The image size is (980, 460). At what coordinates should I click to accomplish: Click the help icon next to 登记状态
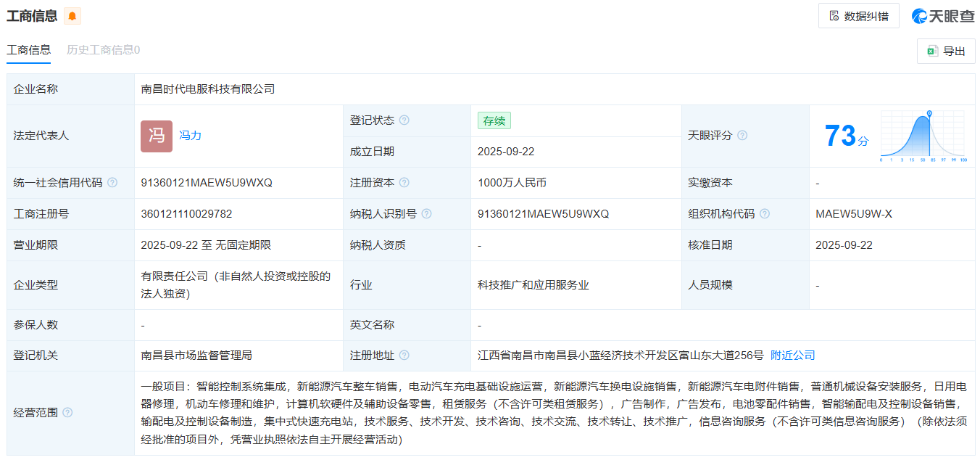(x=404, y=120)
